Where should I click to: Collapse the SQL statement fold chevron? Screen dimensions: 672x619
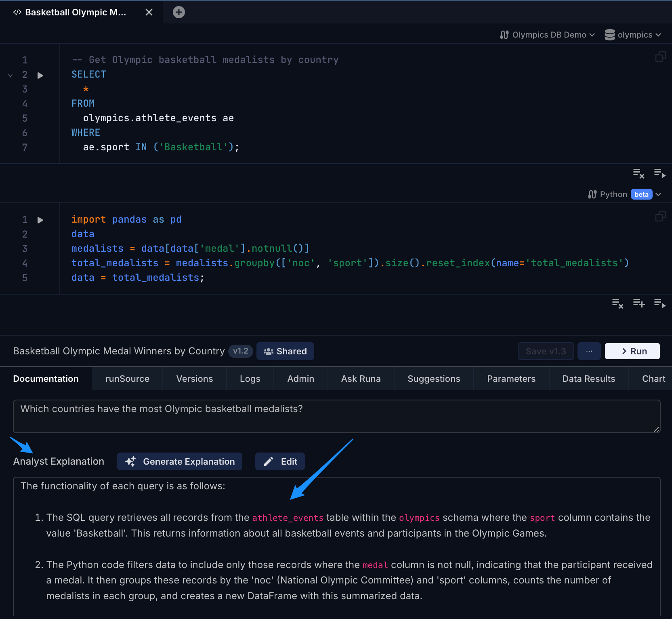[x=10, y=76]
